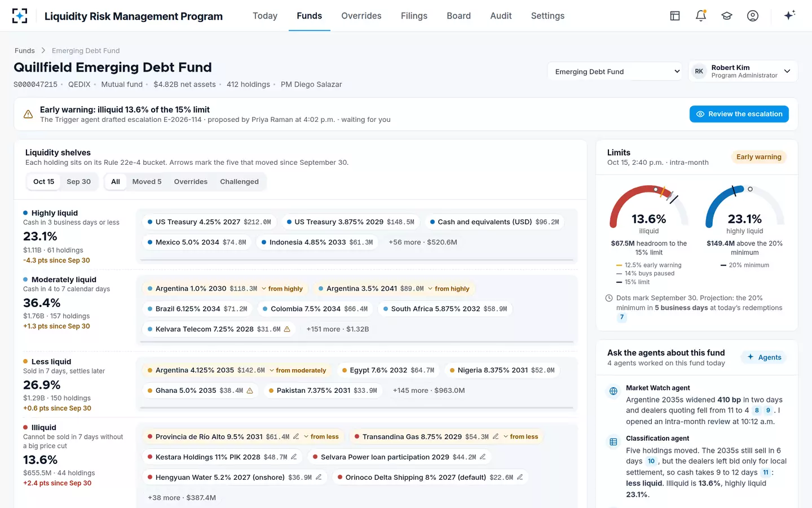
Task: Click Review the escalation button
Action: coord(739,114)
